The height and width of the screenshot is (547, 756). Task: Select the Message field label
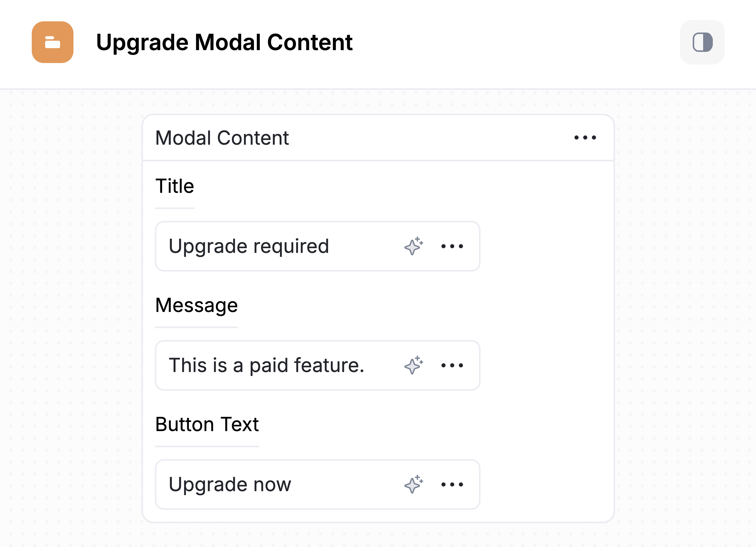click(x=196, y=305)
